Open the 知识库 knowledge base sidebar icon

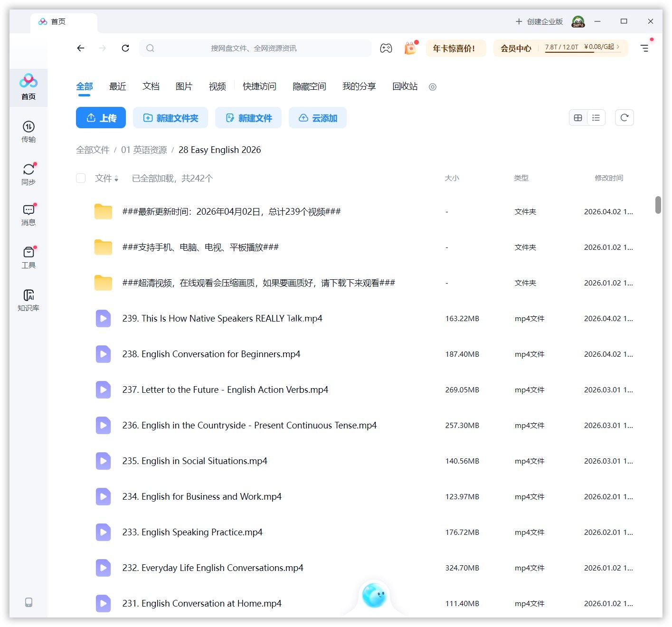(28, 300)
